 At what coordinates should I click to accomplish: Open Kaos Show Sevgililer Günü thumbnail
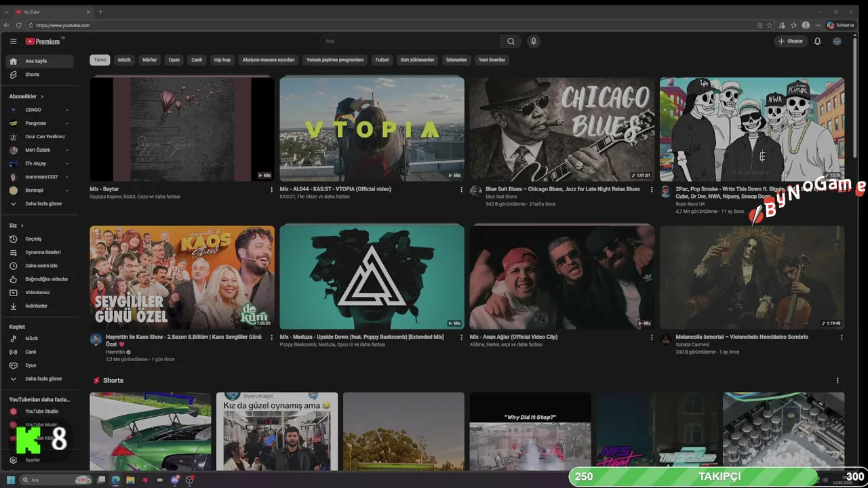pyautogui.click(x=182, y=277)
